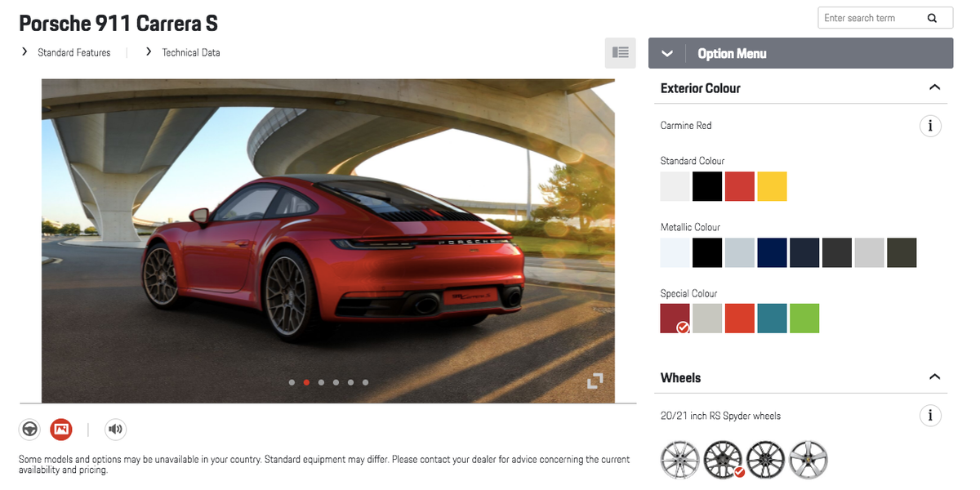Collapse the Exterior Colour section
Screen dimensions: 980x490
pos(934,87)
